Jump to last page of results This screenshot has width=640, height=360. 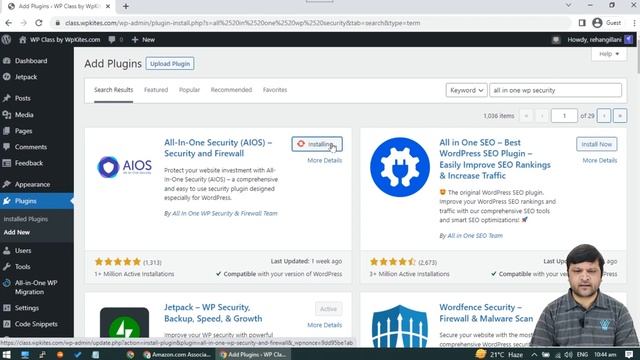pos(620,116)
